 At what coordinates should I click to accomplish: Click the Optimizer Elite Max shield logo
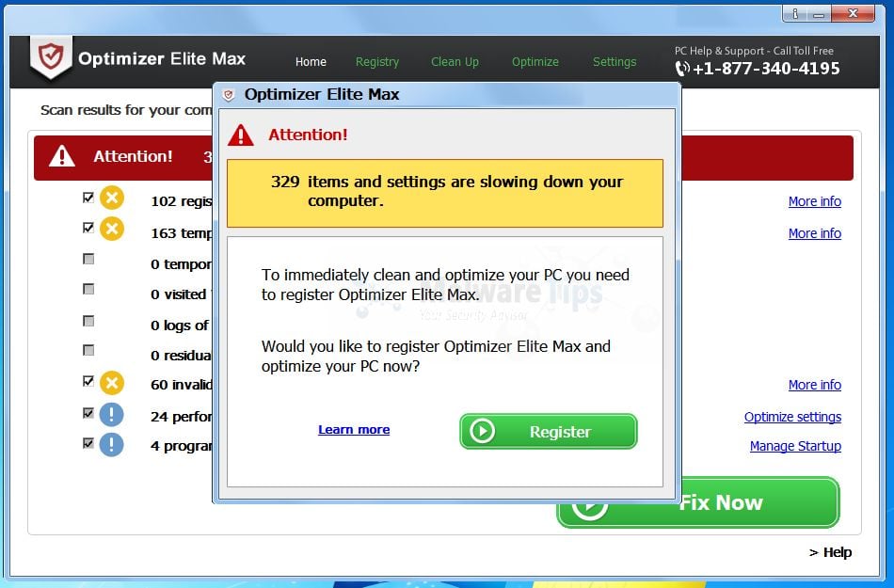pos(51,57)
